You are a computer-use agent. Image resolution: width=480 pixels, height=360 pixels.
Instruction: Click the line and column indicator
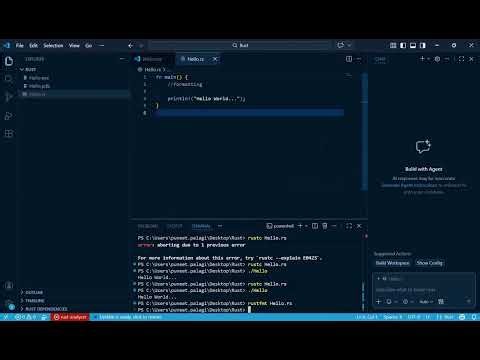(366, 317)
